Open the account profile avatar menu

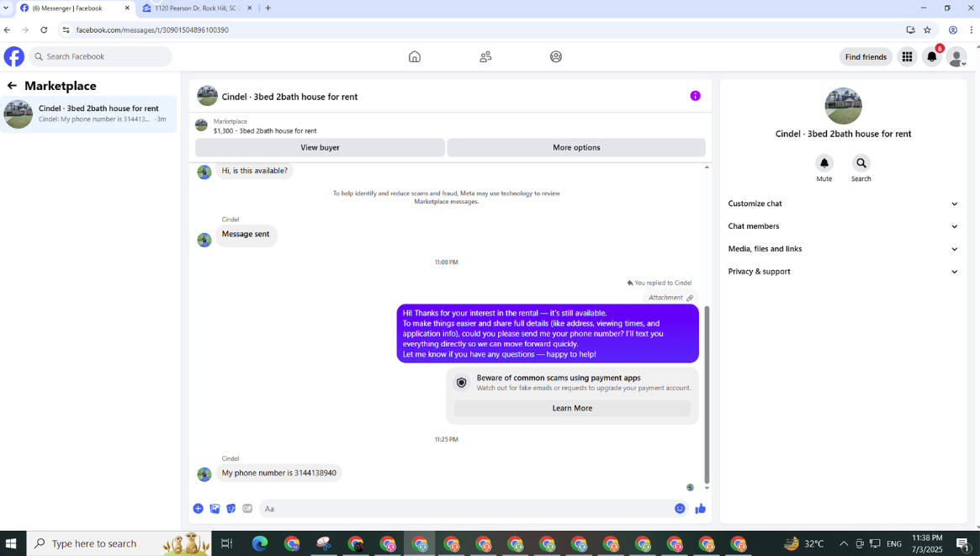click(x=956, y=57)
